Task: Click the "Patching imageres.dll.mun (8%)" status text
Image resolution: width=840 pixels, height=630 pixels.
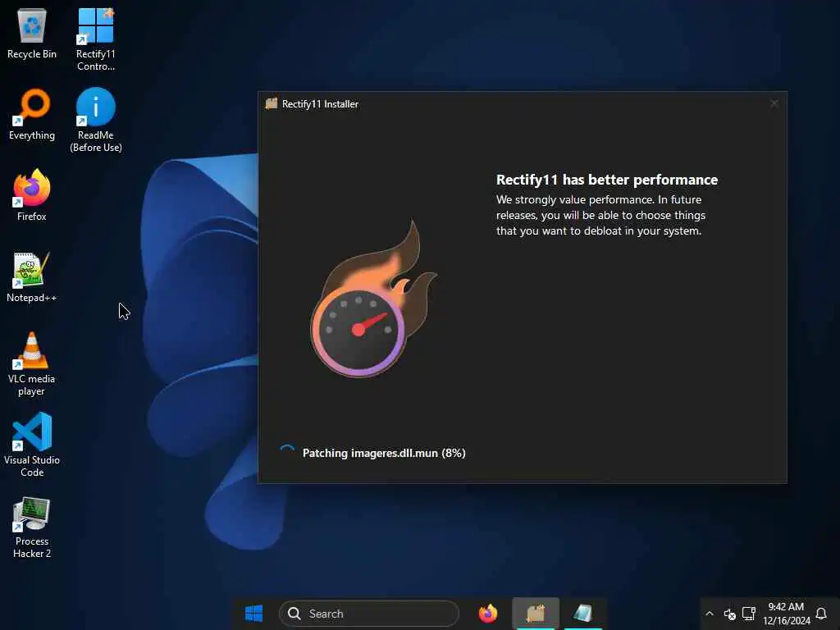Action: (x=384, y=453)
